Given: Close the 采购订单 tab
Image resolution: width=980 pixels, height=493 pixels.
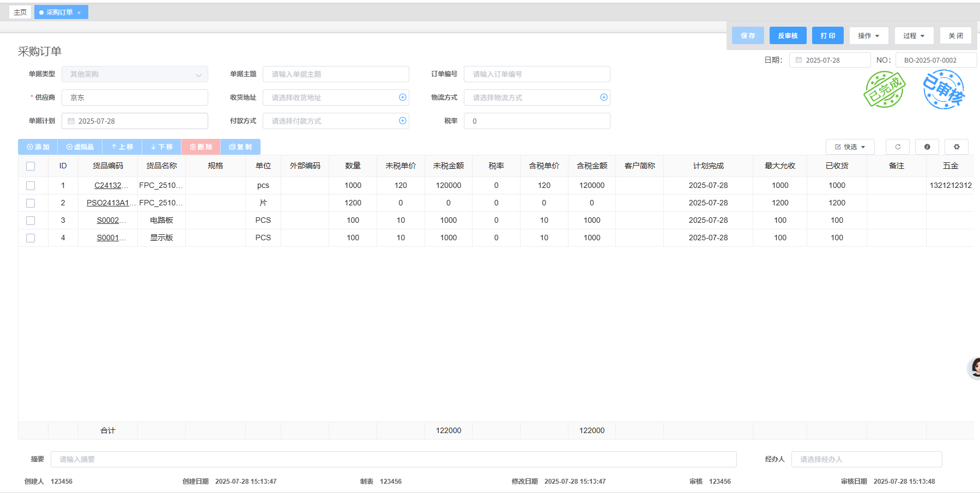Looking at the screenshot, I should coord(79,13).
